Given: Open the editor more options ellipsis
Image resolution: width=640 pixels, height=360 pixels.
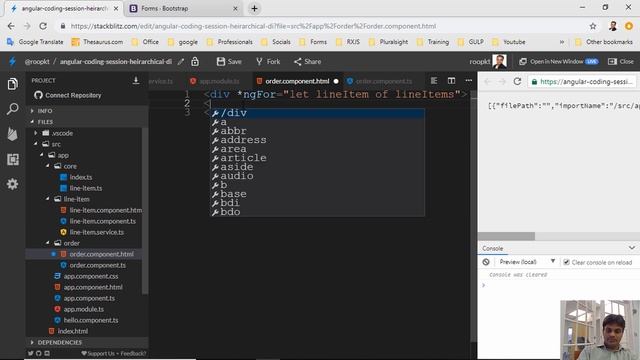Looking at the screenshot, I should [469, 81].
